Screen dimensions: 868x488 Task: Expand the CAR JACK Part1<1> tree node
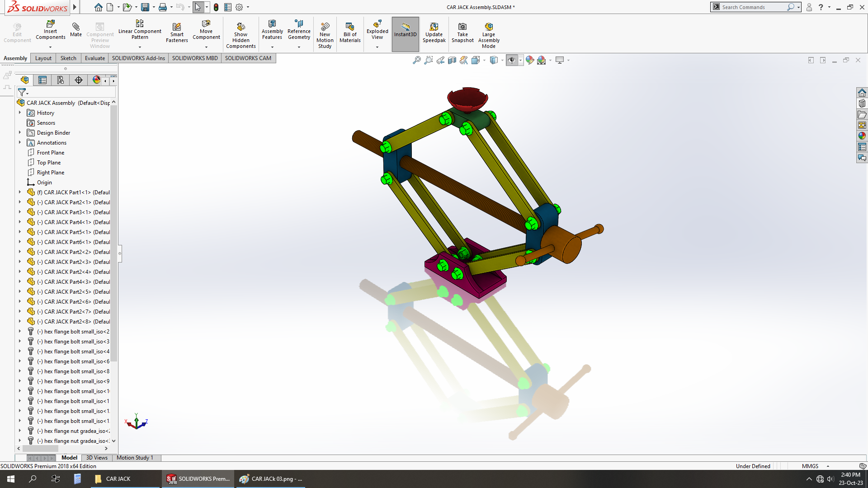coord(20,192)
